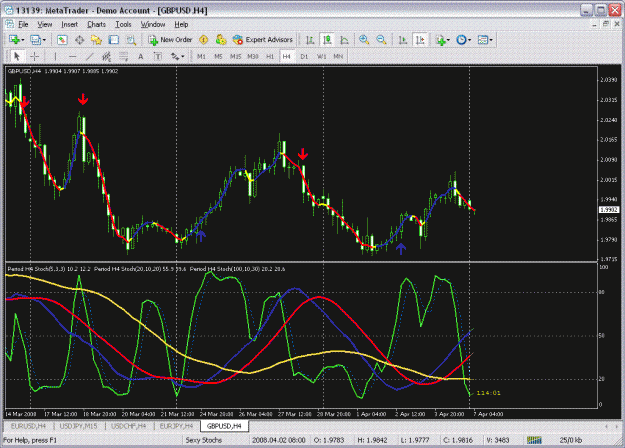Screen dimensions: 625x448
Task: Toggle the H4 timeframe button
Action: tap(287, 57)
